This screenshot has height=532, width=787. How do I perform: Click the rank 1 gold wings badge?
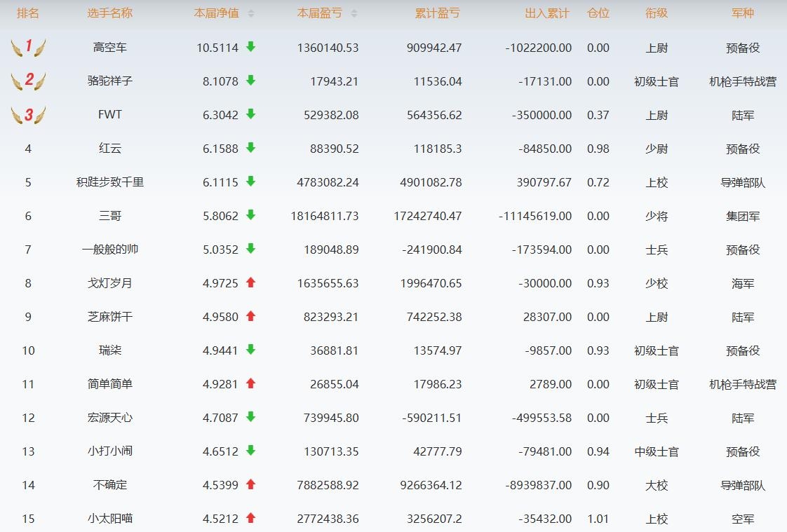click(x=28, y=48)
